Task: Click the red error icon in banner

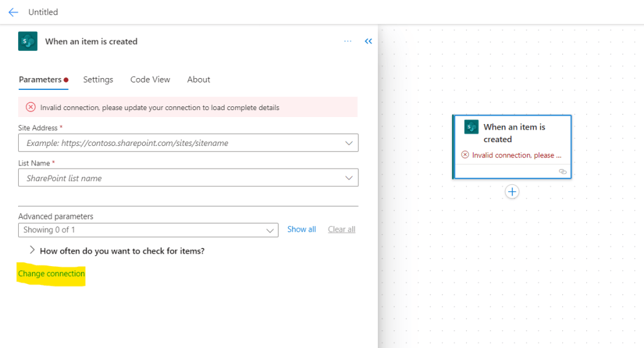Action: tap(31, 107)
